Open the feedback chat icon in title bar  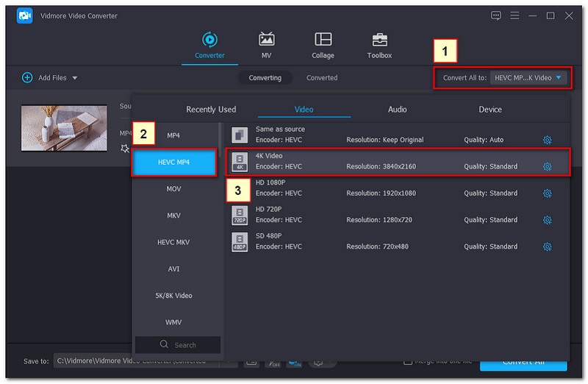coord(496,15)
